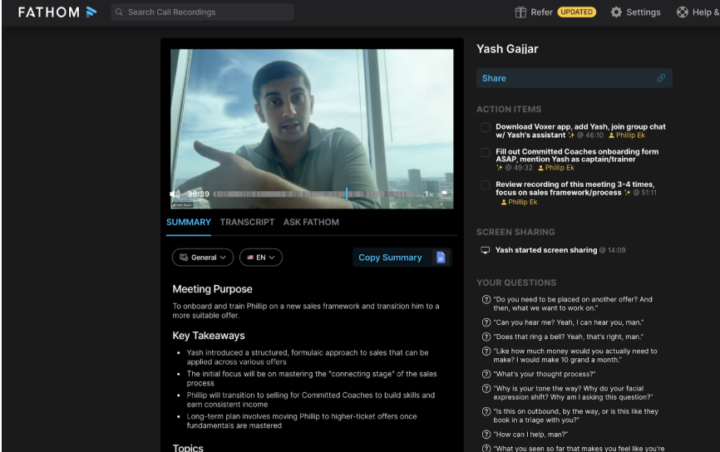This screenshot has width=720, height=452.
Task: Click the Key Takeaways heading
Action: click(208, 336)
